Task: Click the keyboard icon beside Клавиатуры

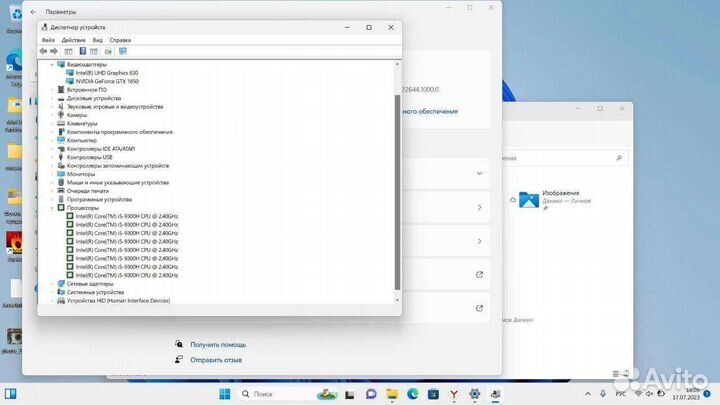Action: tap(61, 123)
